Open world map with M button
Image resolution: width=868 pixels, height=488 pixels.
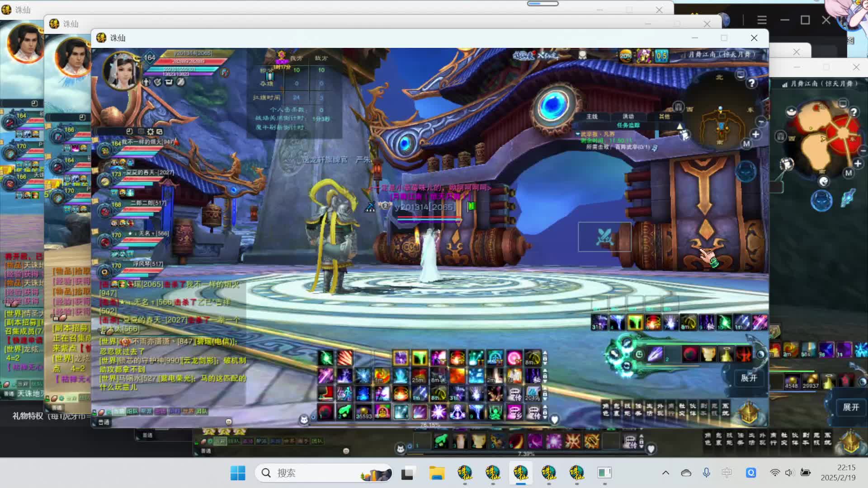click(x=746, y=144)
